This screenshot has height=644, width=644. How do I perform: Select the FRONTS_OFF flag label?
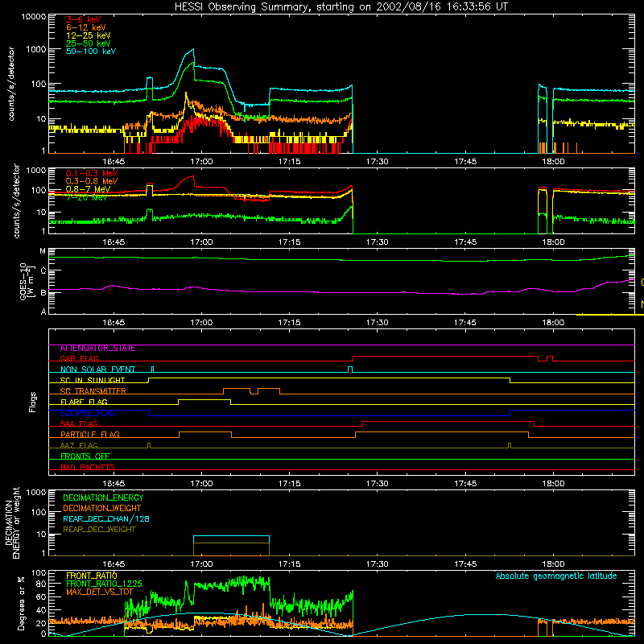tap(85, 456)
